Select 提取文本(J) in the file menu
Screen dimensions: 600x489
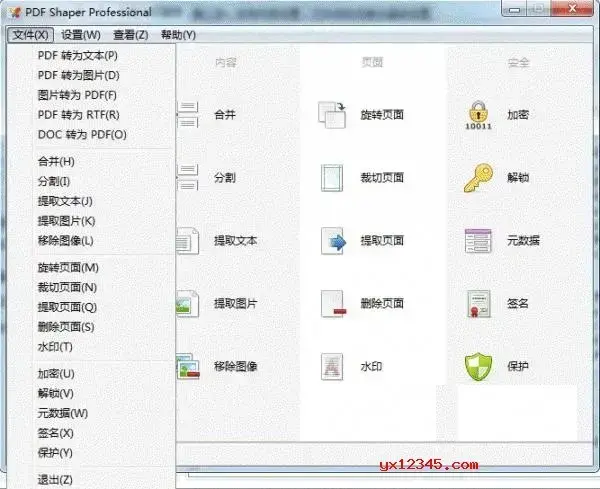click(x=65, y=201)
